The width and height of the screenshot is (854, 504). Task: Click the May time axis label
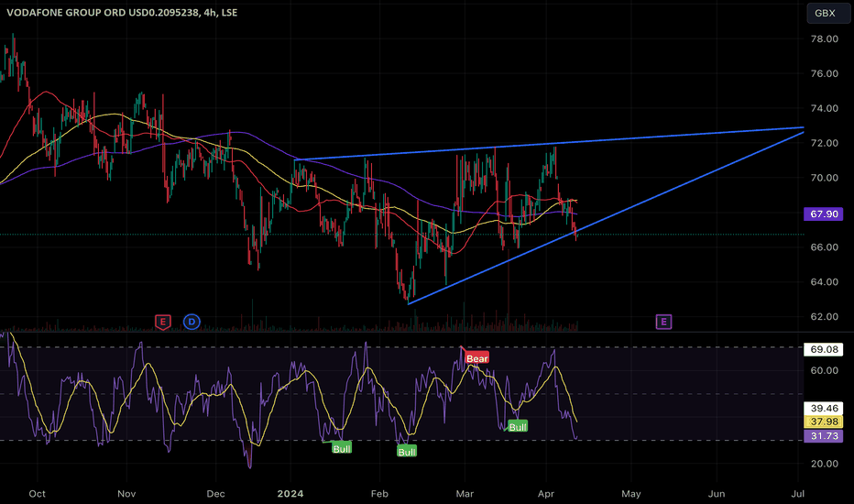click(x=631, y=494)
